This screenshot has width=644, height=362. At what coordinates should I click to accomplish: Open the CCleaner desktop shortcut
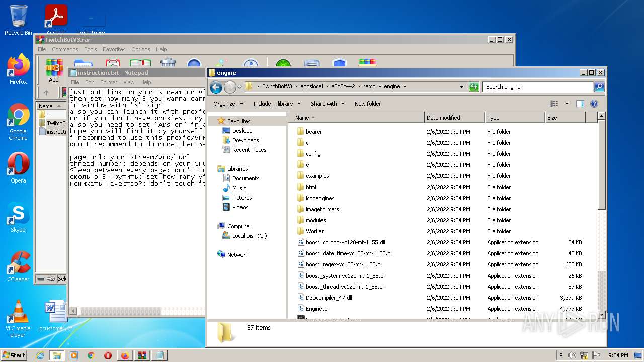click(18, 266)
